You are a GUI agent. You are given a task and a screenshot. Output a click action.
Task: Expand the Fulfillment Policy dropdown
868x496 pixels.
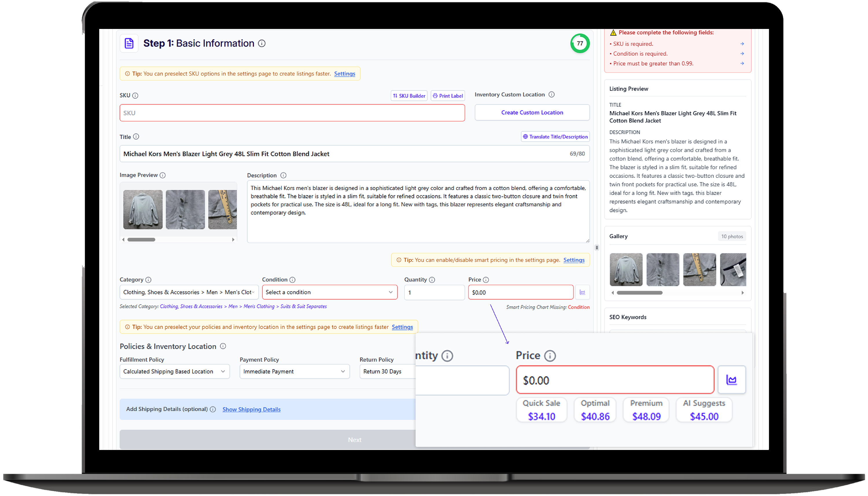point(174,371)
